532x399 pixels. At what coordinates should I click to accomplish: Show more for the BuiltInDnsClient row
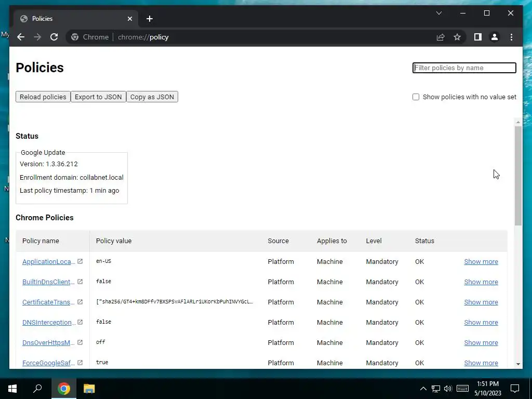[x=481, y=282]
